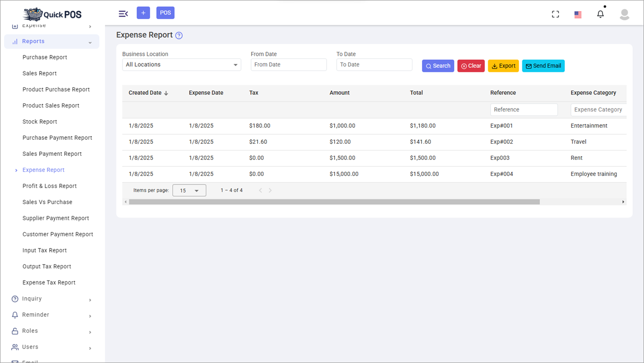Open notifications via the bell icon
The height and width of the screenshot is (363, 644).
click(600, 14)
